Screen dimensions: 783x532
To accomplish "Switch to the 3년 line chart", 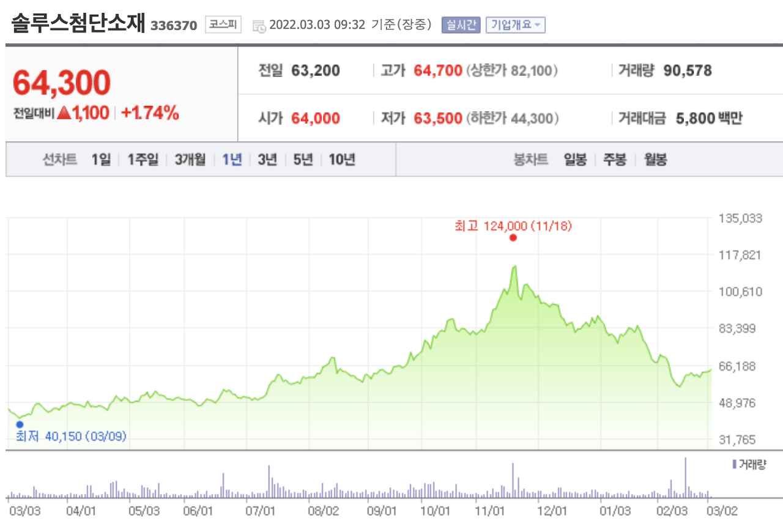I will [x=267, y=160].
